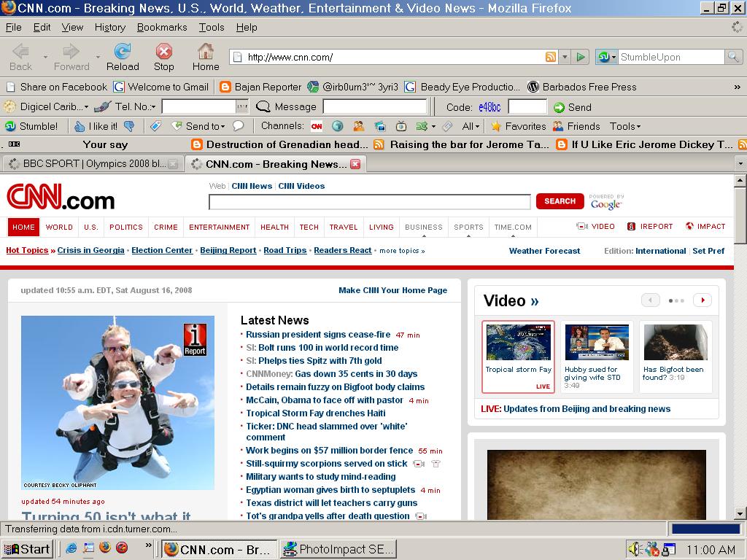Play the Has Bigfoot been found video
This screenshot has height=560, width=747.
click(x=676, y=342)
